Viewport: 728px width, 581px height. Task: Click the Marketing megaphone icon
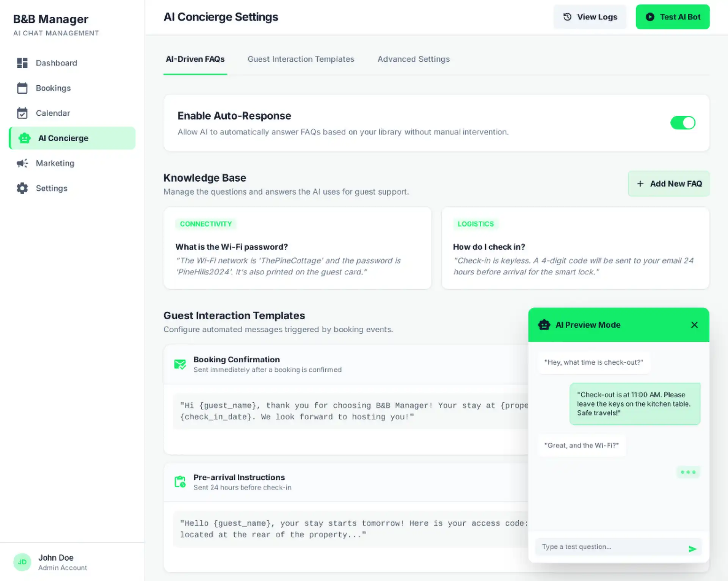click(x=22, y=163)
